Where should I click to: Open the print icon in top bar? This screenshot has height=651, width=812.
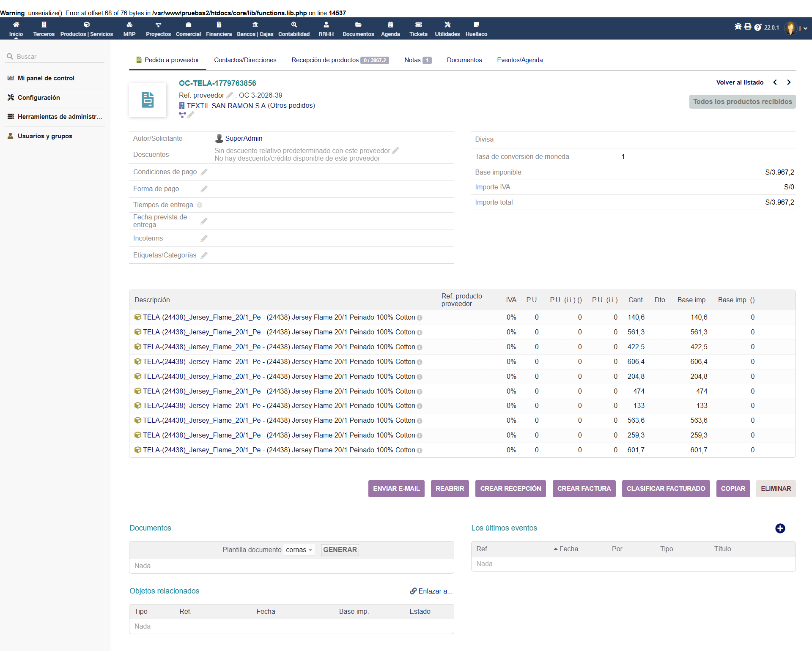coord(748,27)
